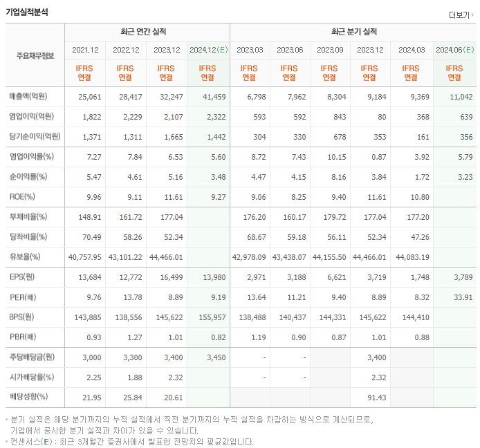The width and height of the screenshot is (480, 448).
Task: Click PBR value 1.27
Action: click(x=135, y=337)
